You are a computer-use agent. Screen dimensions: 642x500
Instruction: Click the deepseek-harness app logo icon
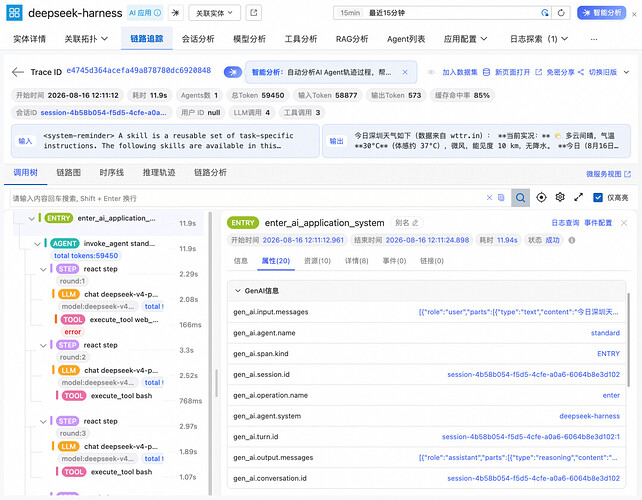click(14, 13)
